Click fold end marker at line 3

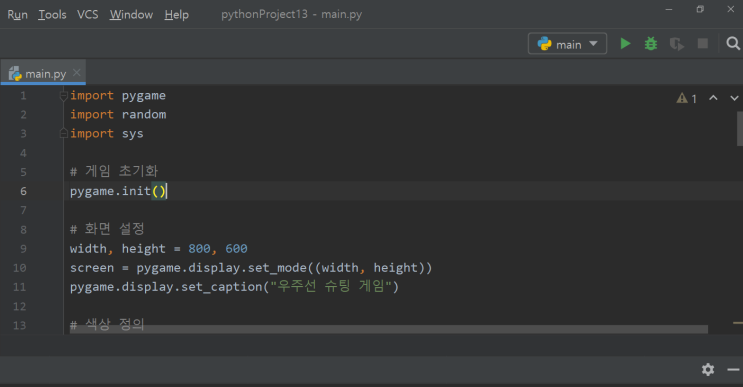tap(63, 134)
